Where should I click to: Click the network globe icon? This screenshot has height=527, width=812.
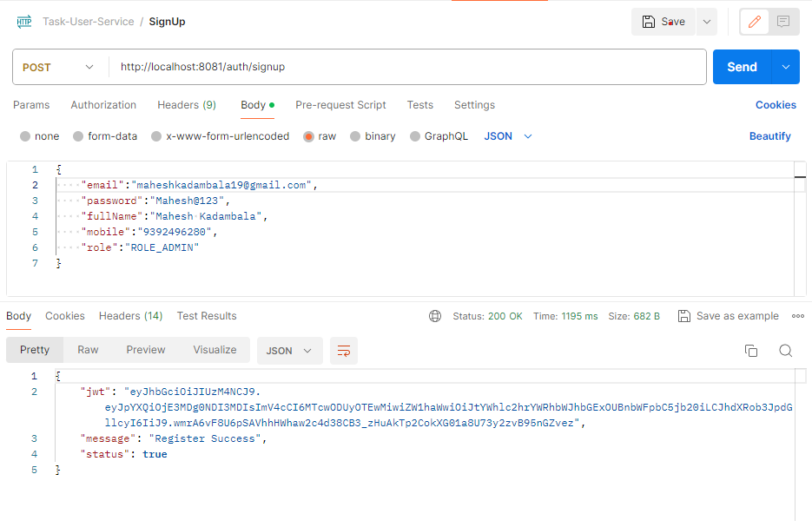[435, 316]
